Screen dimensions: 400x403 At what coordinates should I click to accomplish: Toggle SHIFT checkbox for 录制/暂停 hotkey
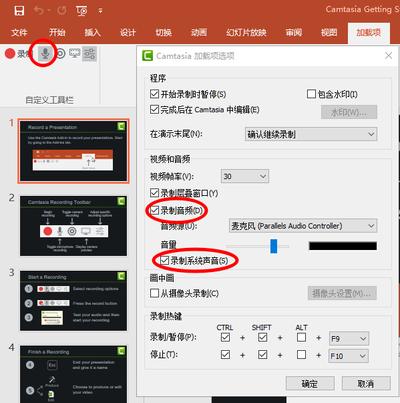[263, 337]
